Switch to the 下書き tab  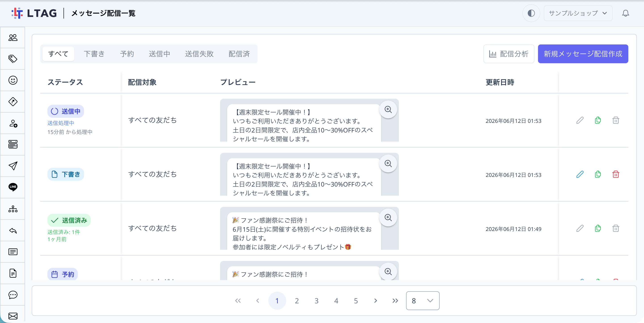coord(94,54)
